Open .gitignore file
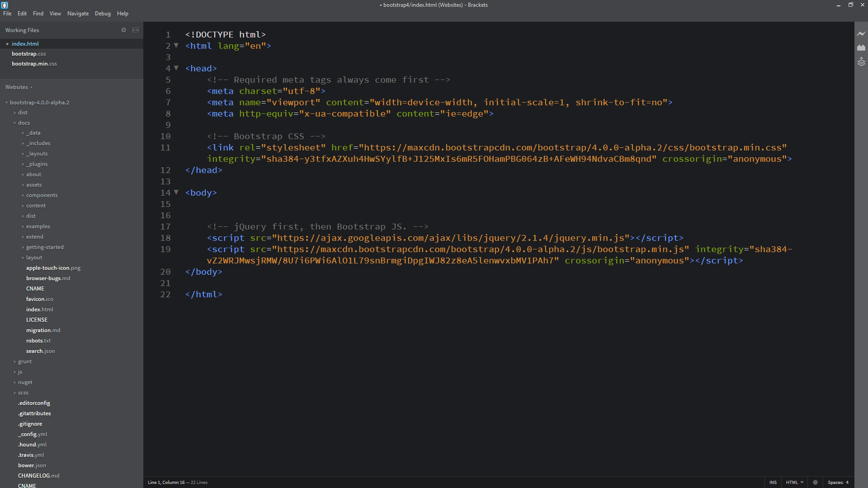Screen dimensions: 868x488 pos(30,424)
